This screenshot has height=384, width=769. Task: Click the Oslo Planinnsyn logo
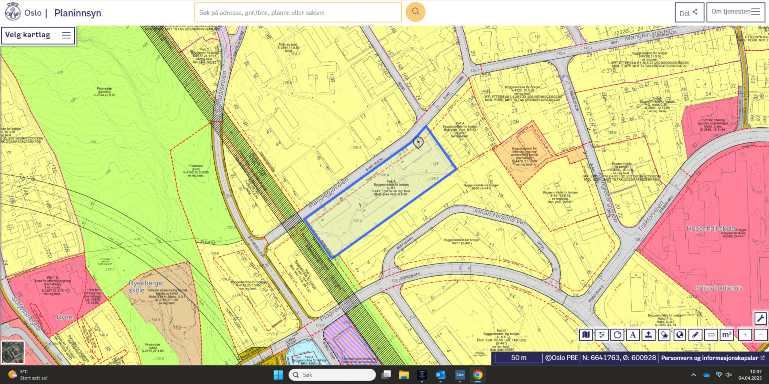click(x=53, y=13)
